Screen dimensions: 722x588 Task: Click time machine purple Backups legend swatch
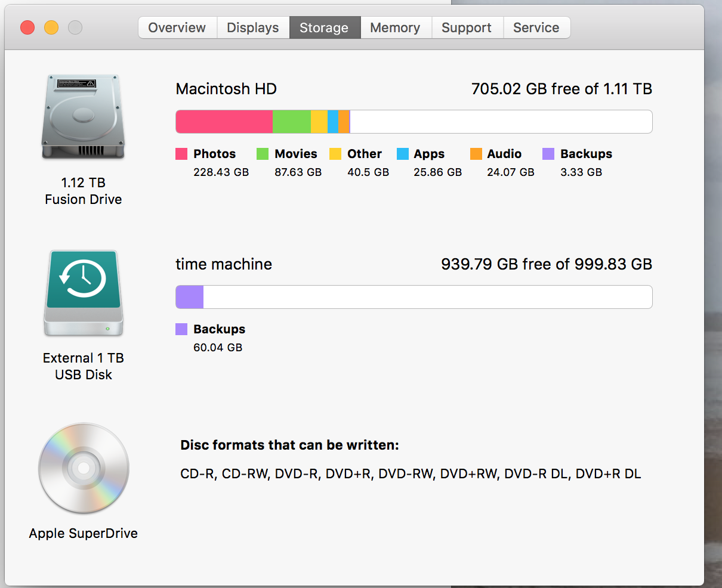[x=181, y=329]
